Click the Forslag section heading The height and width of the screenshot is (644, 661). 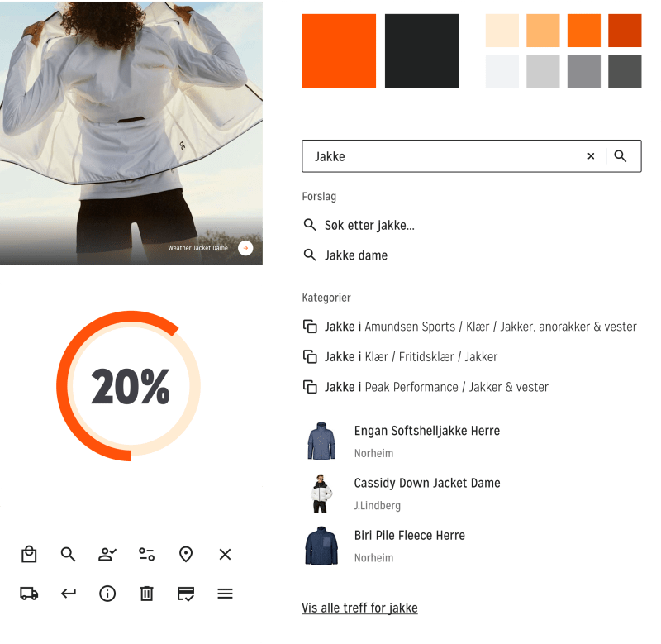tap(319, 197)
